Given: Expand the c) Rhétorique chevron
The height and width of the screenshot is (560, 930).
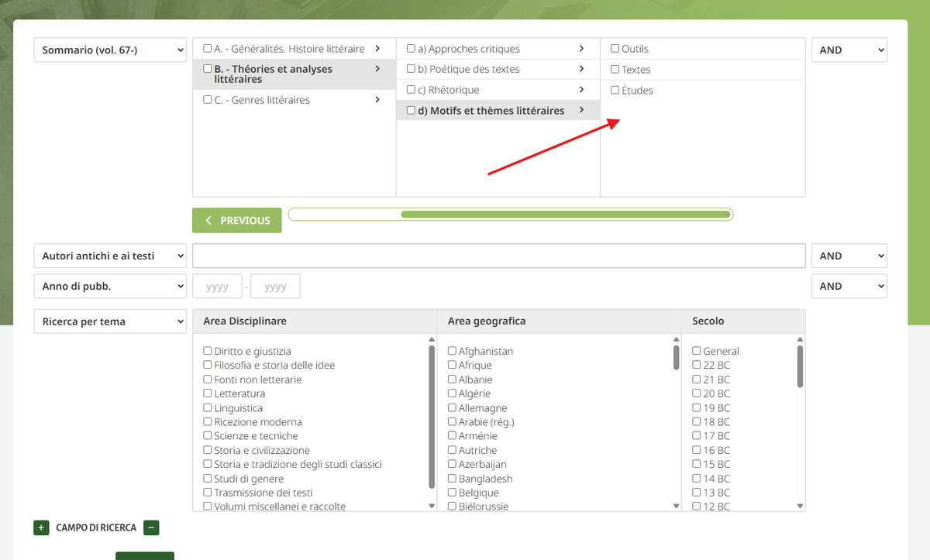Looking at the screenshot, I should (x=581, y=90).
